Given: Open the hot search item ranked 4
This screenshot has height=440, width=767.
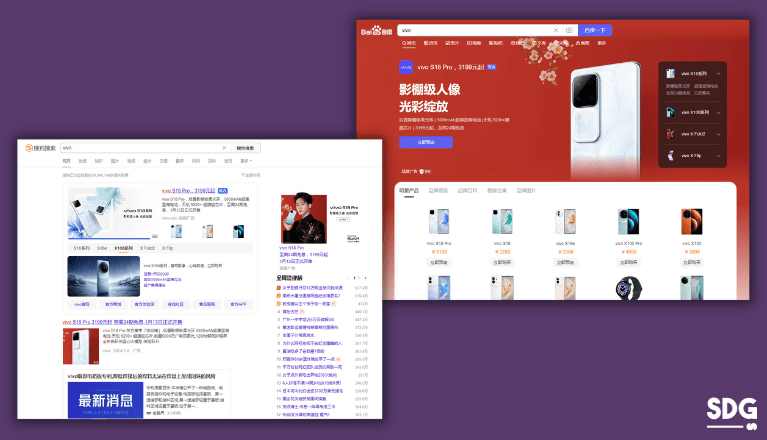Looking at the screenshot, I should click(x=290, y=311).
